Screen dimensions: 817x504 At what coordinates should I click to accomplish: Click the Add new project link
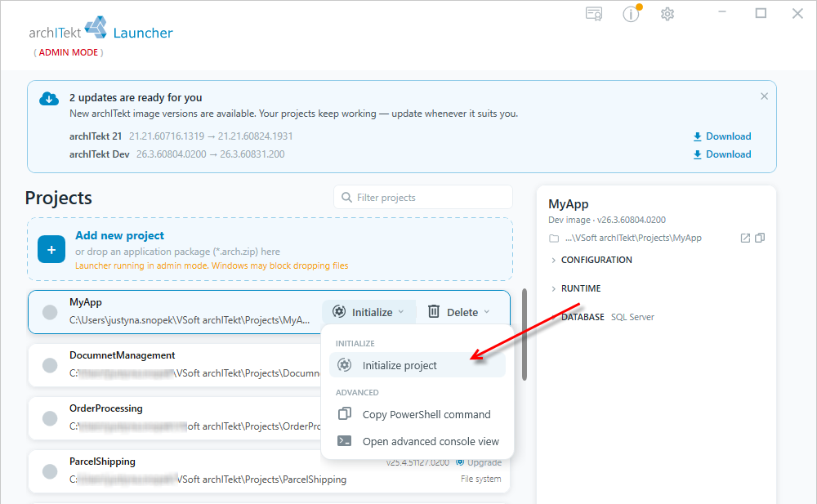coord(120,235)
